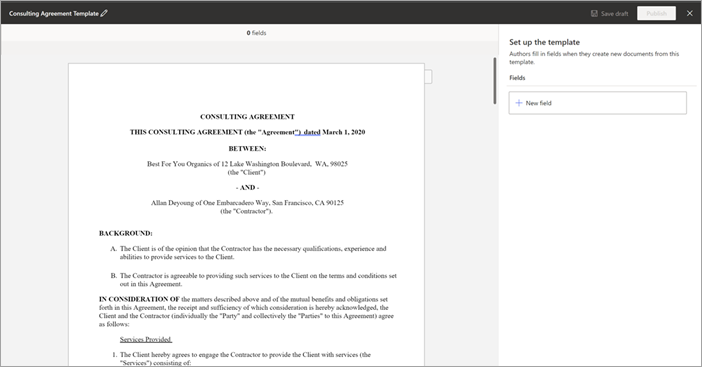Screen dimensions: 702x367
Task: Click the underlined word 'dated'
Action: 312,132
